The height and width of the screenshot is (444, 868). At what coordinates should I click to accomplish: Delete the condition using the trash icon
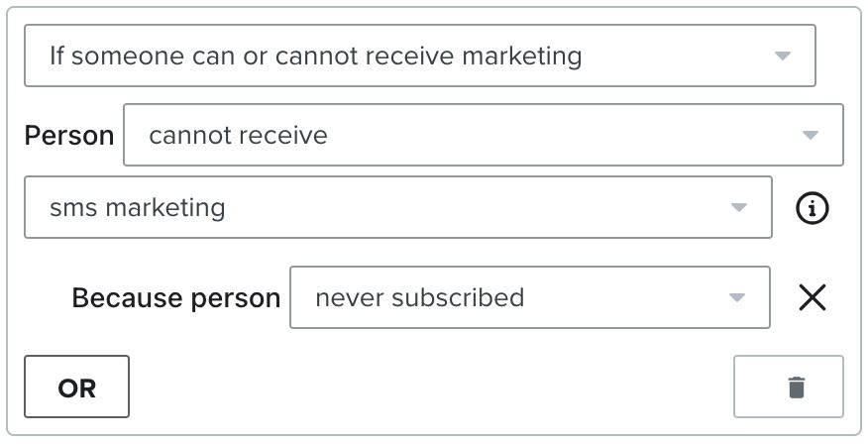click(x=796, y=388)
